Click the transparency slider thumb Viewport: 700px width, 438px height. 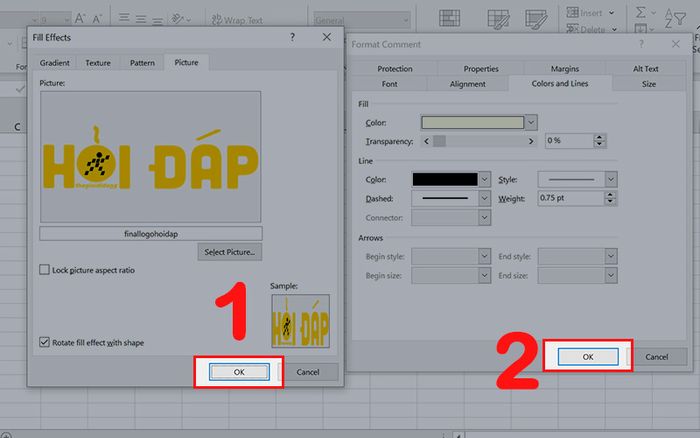point(439,141)
